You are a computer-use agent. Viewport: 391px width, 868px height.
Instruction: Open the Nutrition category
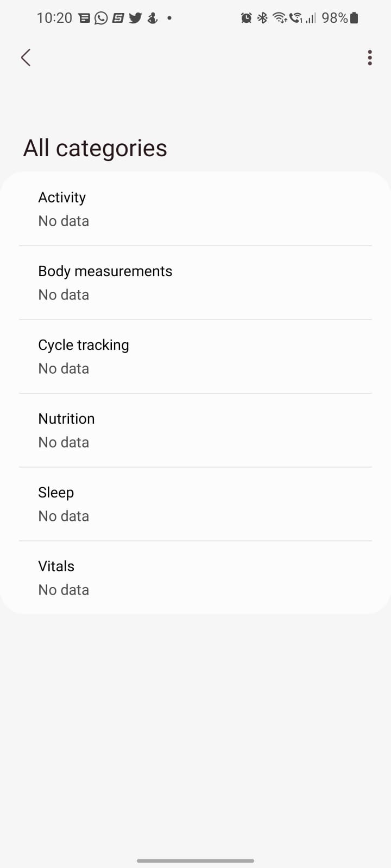pyautogui.click(x=195, y=430)
